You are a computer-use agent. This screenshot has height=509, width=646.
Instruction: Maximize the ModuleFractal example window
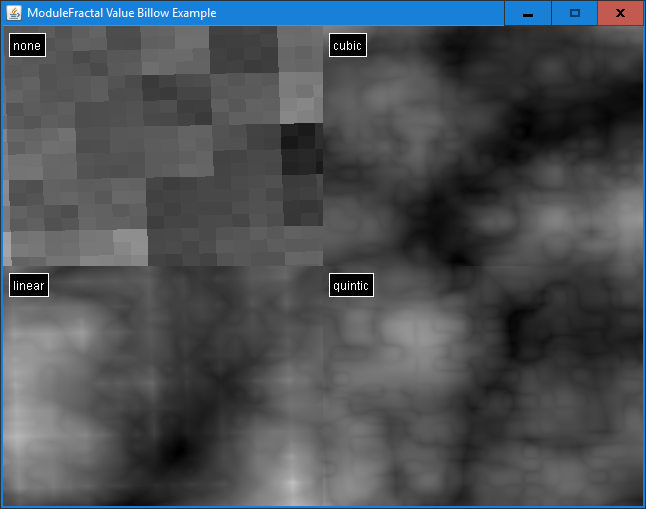(x=574, y=13)
